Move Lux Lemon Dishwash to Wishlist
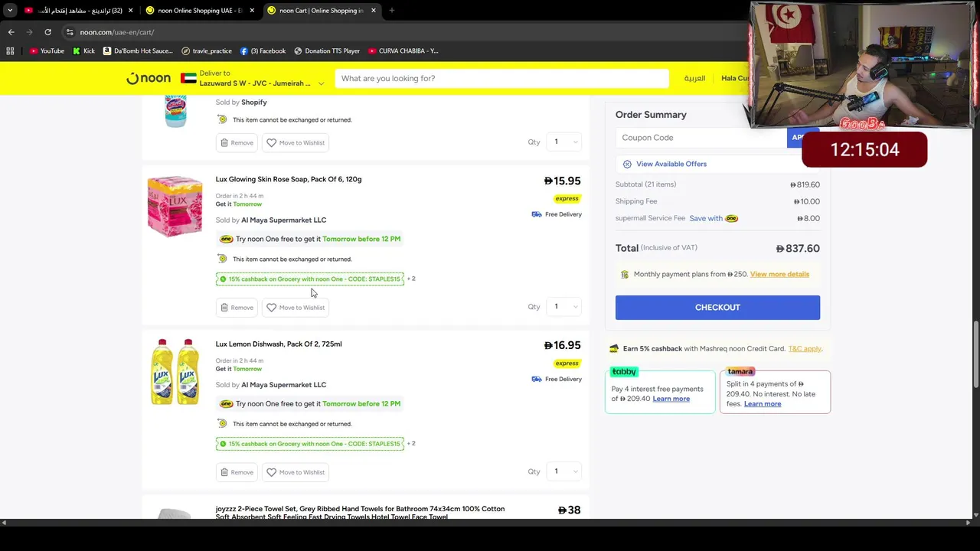 (296, 472)
